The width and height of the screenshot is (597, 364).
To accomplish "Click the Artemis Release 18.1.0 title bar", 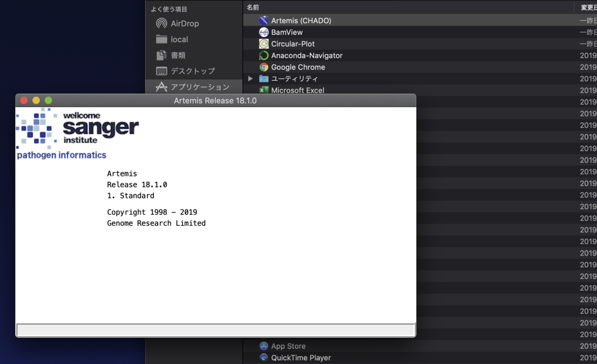I will (216, 100).
